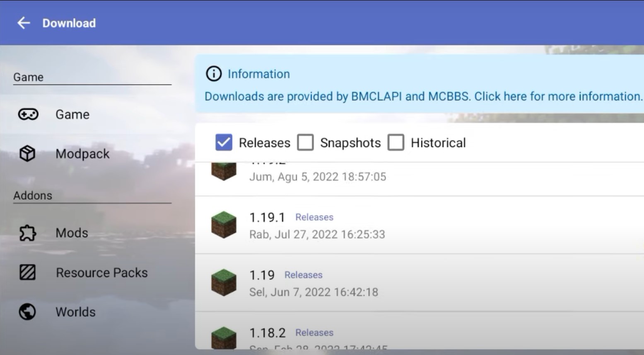Click the Releases label beside 1.18.2
This screenshot has width=644, height=355.
coord(314,332)
